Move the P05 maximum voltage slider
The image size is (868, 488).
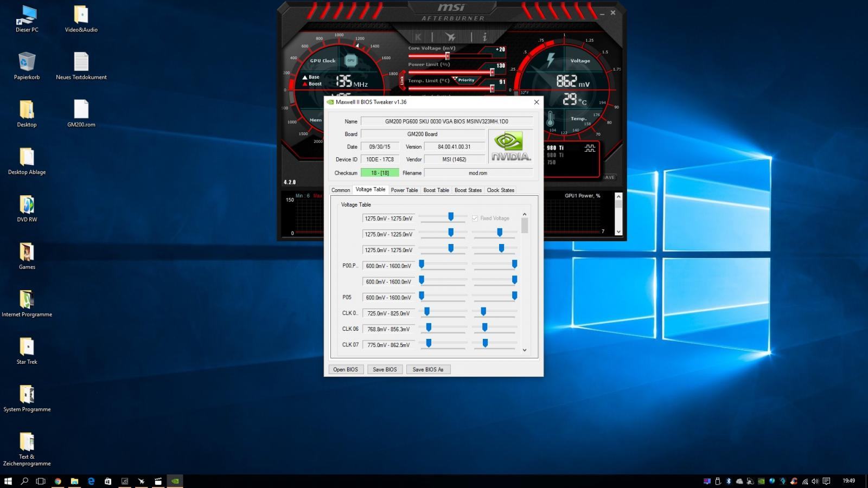pyautogui.click(x=514, y=296)
